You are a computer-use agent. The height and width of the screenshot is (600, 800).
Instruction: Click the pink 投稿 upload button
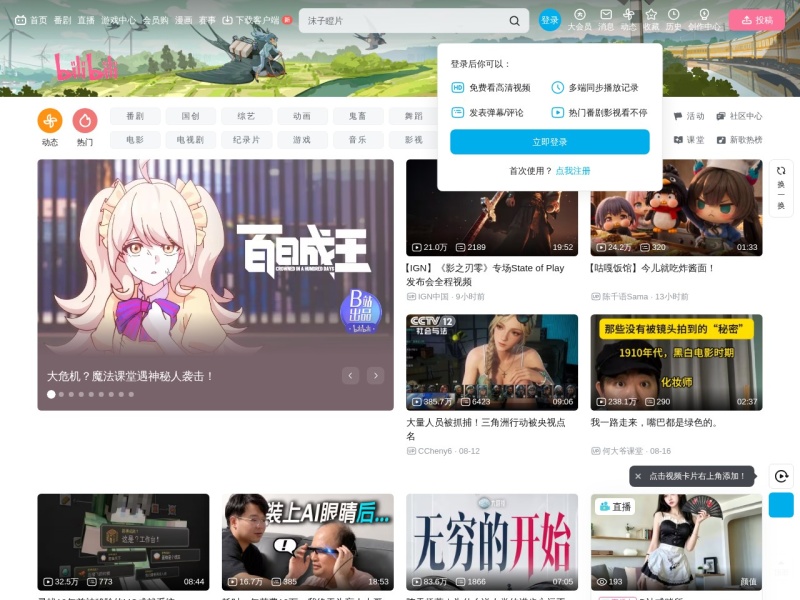tap(757, 20)
